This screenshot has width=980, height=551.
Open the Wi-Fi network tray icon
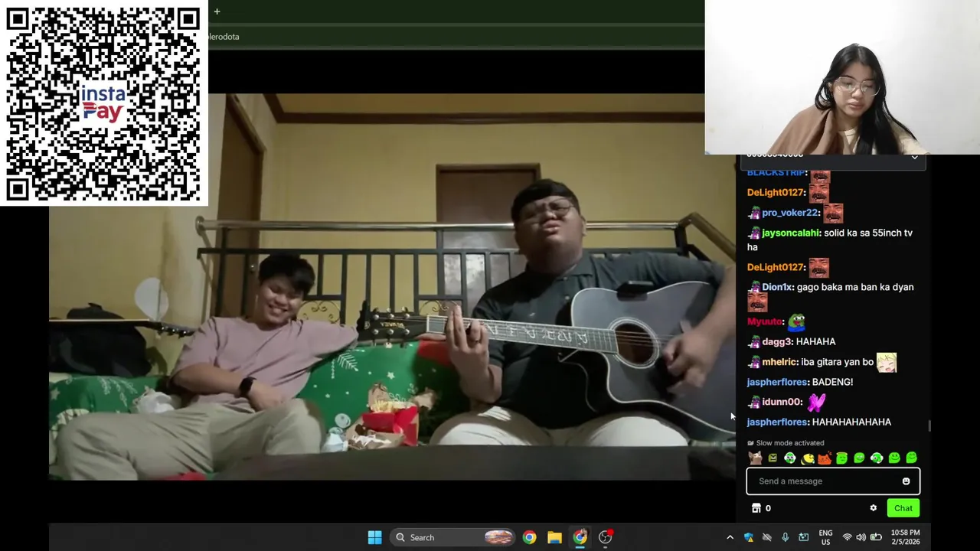pos(847,537)
